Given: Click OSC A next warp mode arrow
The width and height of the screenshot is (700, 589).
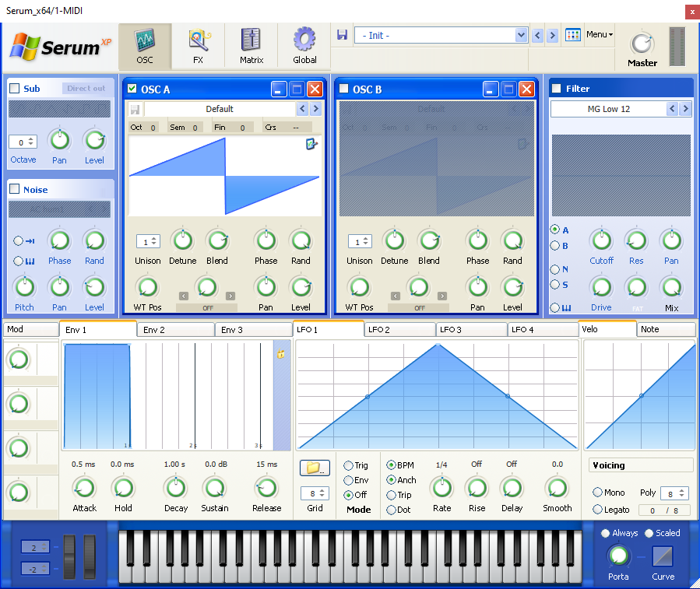Looking at the screenshot, I should [230, 296].
